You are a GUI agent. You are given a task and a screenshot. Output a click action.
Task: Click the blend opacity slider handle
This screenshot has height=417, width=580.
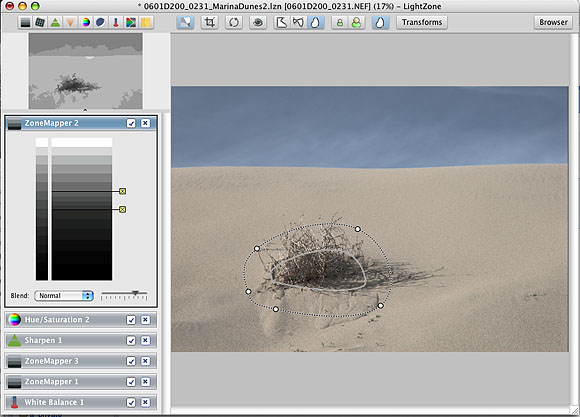click(135, 293)
